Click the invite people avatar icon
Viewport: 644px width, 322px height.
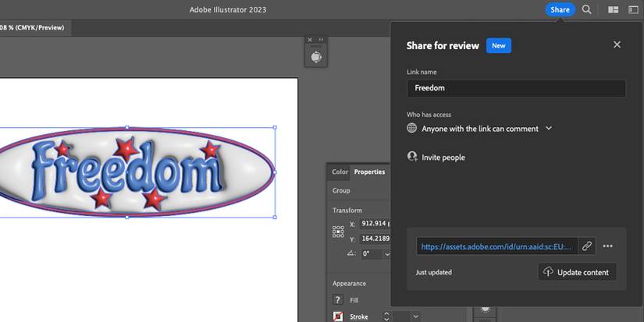tap(412, 156)
